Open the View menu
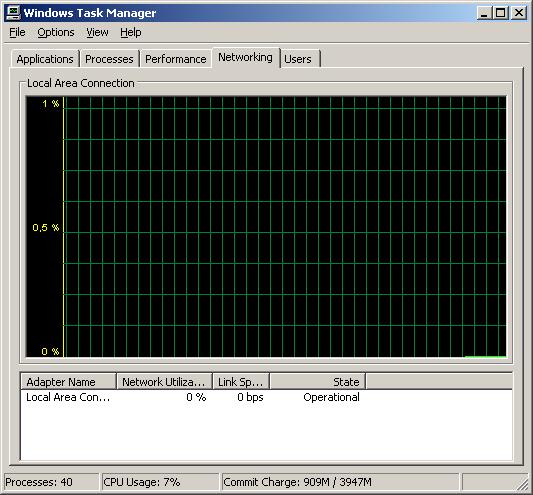Viewport: 533px width, 495px height. pos(97,32)
